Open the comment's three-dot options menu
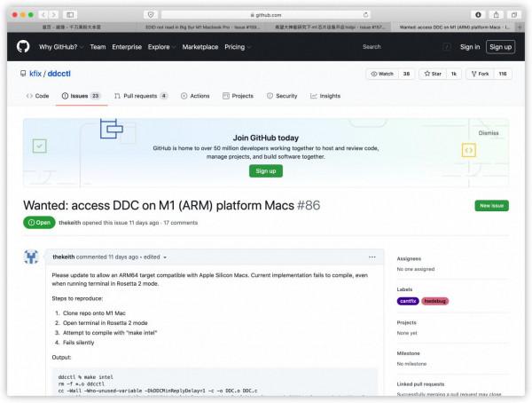 (372, 257)
